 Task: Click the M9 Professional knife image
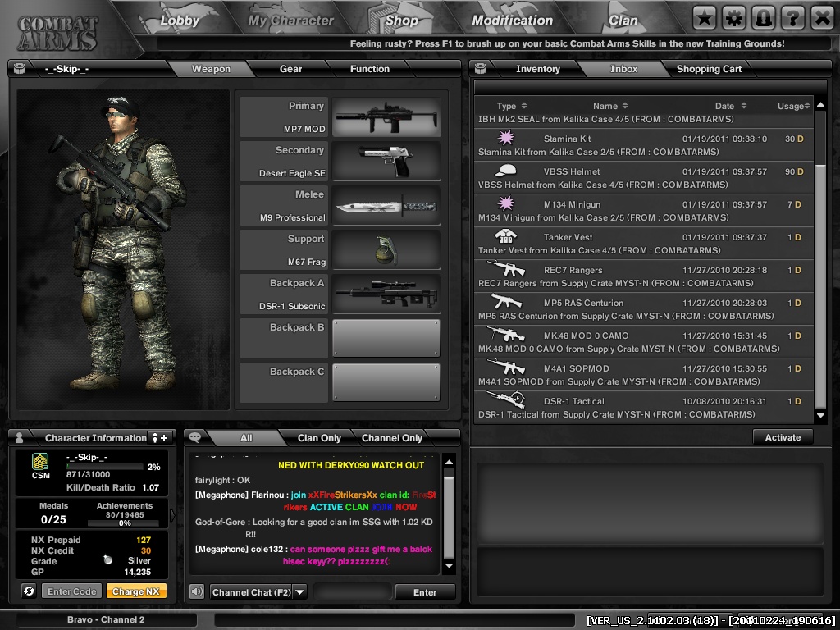point(386,206)
